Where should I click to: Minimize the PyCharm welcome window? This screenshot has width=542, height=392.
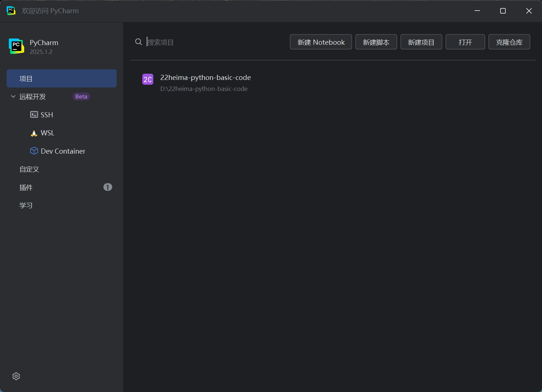pos(477,11)
